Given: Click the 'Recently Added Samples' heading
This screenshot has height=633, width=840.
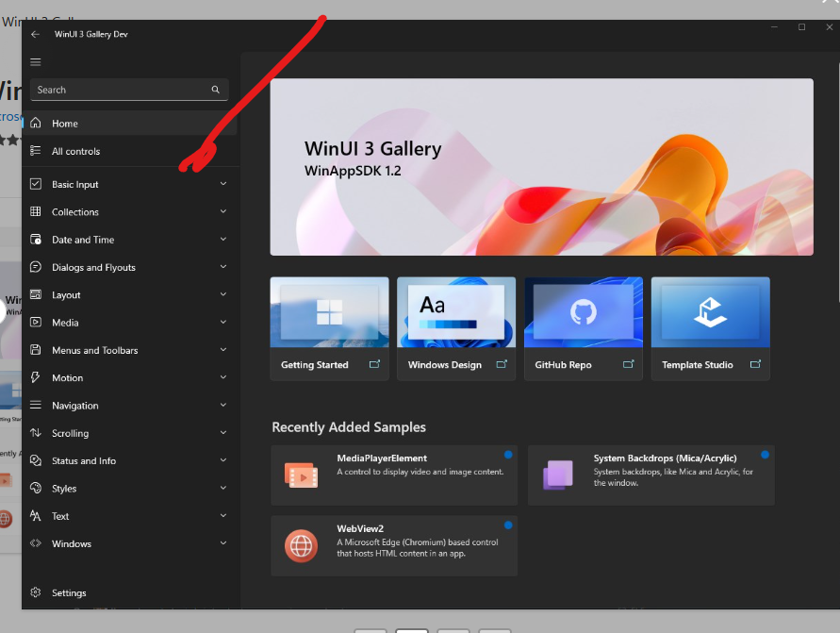Looking at the screenshot, I should point(349,427).
